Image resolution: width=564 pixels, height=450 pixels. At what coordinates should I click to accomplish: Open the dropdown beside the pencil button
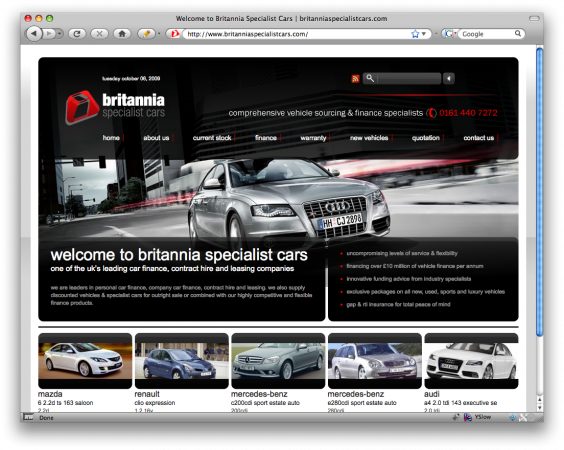(159, 34)
